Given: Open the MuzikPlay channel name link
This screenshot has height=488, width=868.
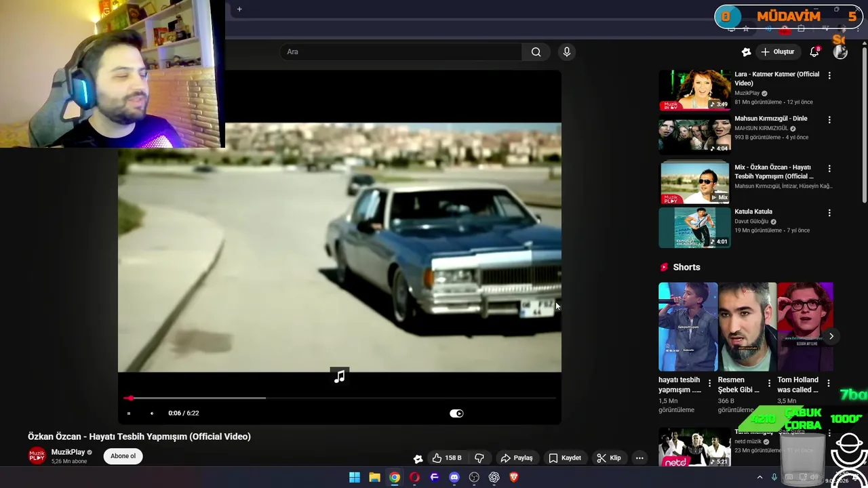Looking at the screenshot, I should click(x=68, y=452).
